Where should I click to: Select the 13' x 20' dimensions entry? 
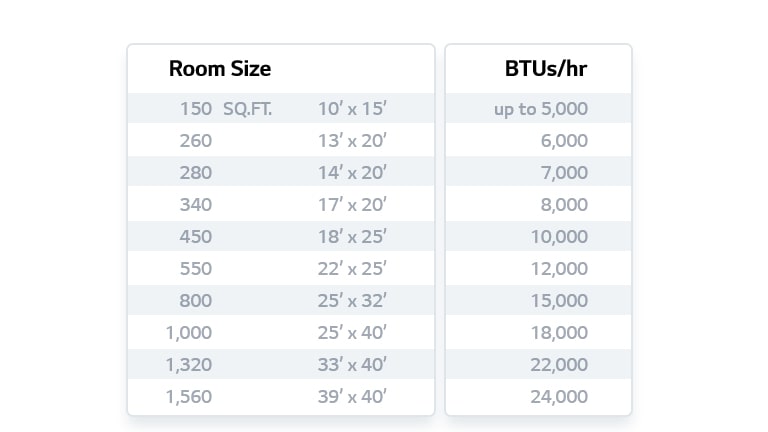[x=352, y=141]
